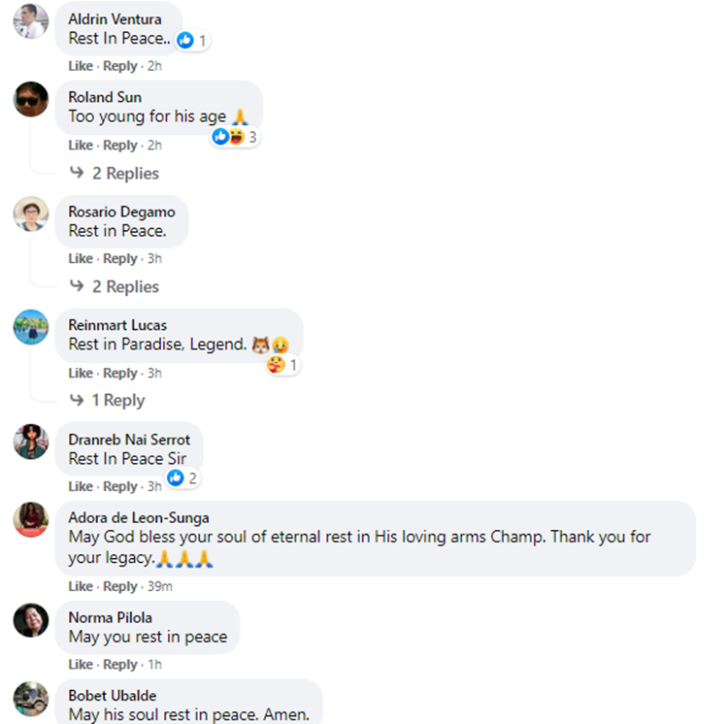Viewport: 728px width, 724px height.
Task: Click Norma Pilola's profile photo
Action: [30, 619]
